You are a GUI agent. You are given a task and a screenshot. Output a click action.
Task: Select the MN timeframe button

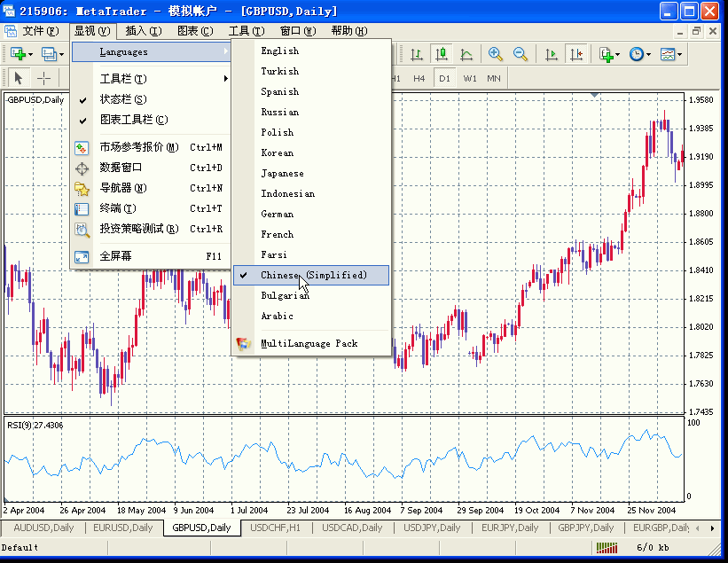pyautogui.click(x=494, y=78)
